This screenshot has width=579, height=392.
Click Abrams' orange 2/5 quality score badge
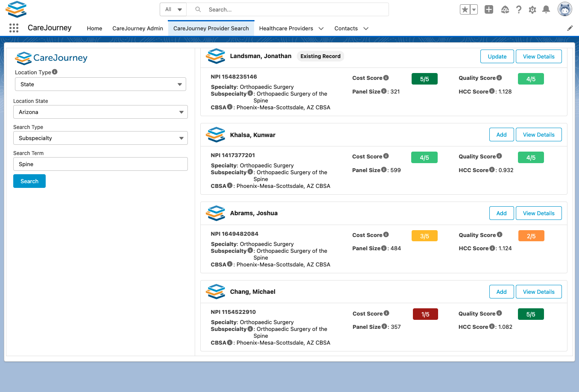[531, 236]
